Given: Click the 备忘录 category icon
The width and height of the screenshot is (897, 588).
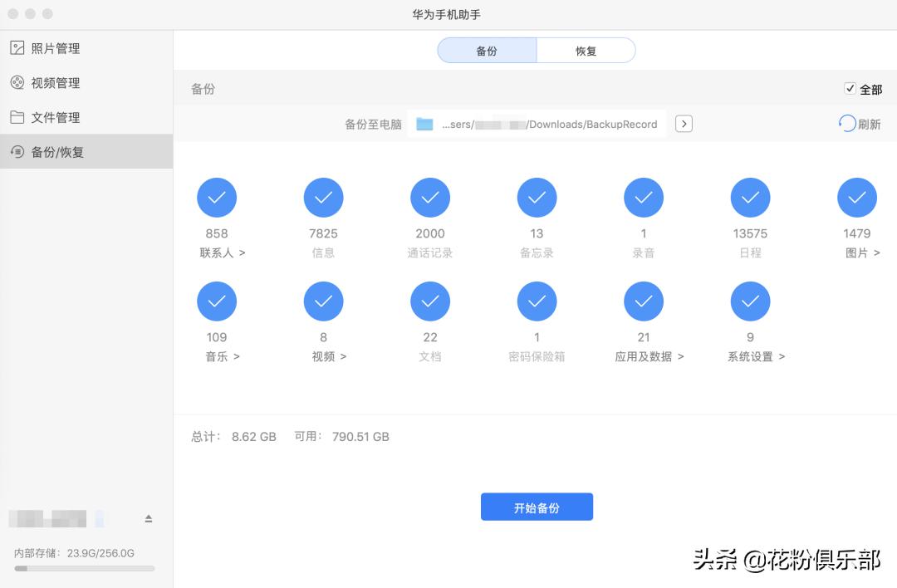Looking at the screenshot, I should [537, 197].
